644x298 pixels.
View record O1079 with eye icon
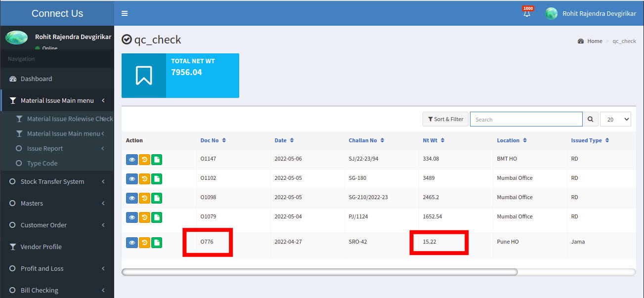pos(132,217)
